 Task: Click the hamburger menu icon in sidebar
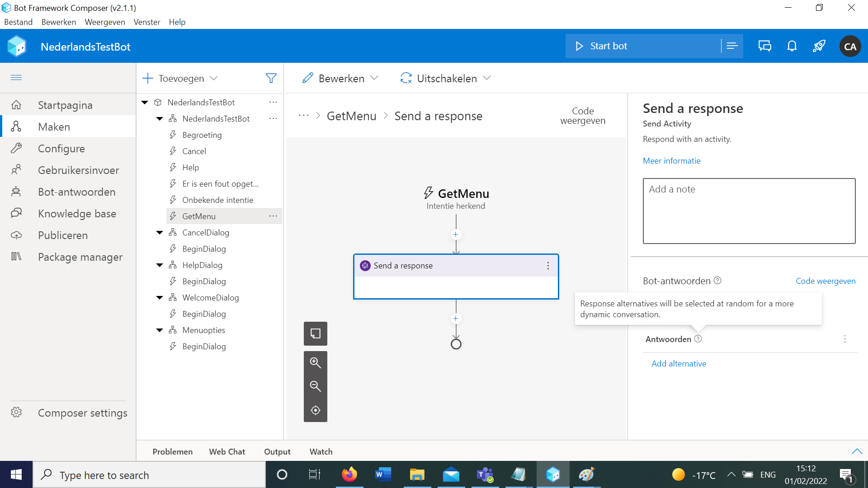(16, 78)
